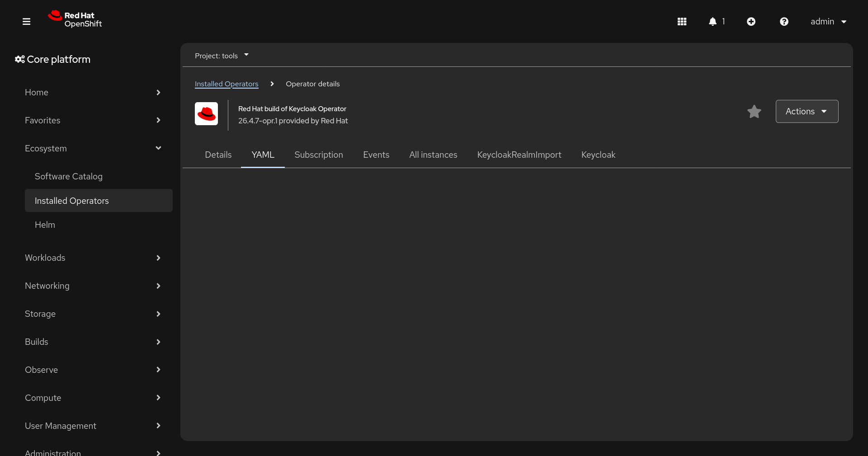
Task: Click the Core platform perspective heading
Action: 59,59
